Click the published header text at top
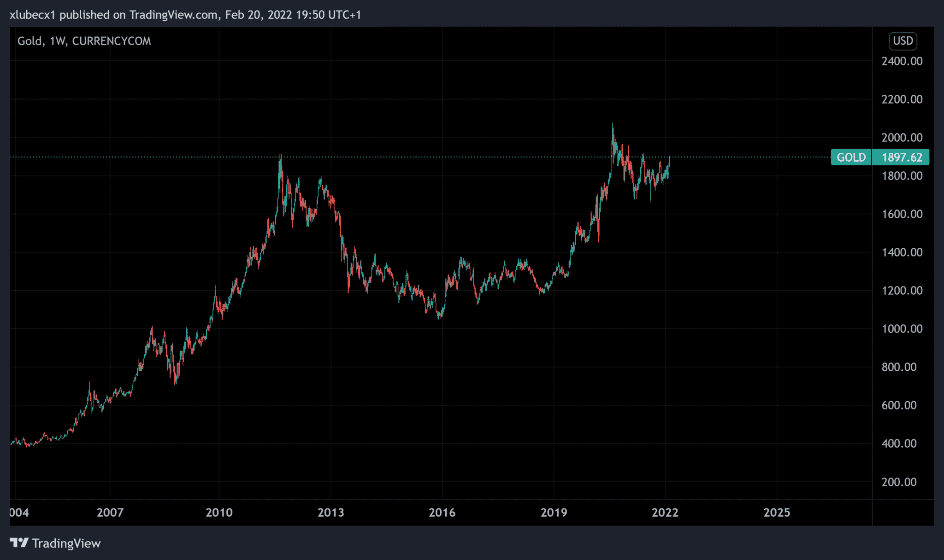The image size is (944, 560). (185, 15)
